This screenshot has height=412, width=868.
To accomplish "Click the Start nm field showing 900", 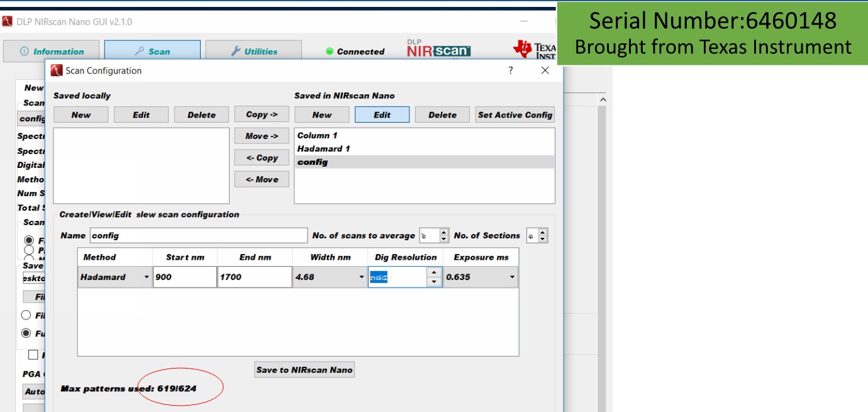I will (186, 277).
